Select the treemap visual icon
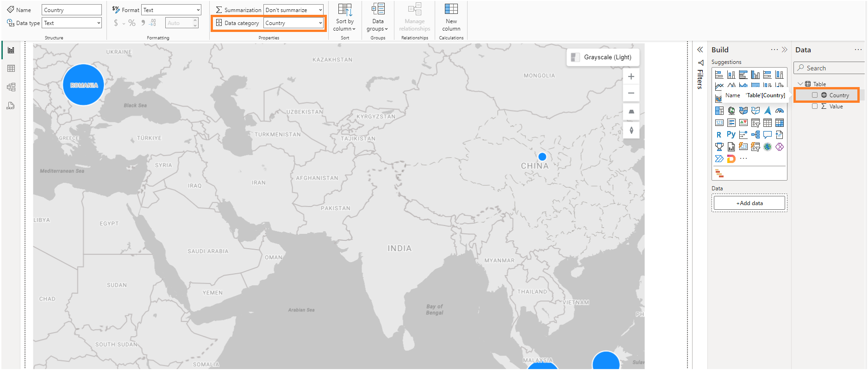 pos(719,111)
